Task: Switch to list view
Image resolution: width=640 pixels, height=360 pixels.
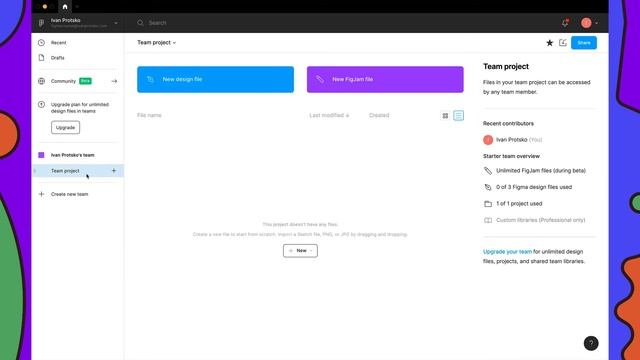Action: (x=458, y=116)
